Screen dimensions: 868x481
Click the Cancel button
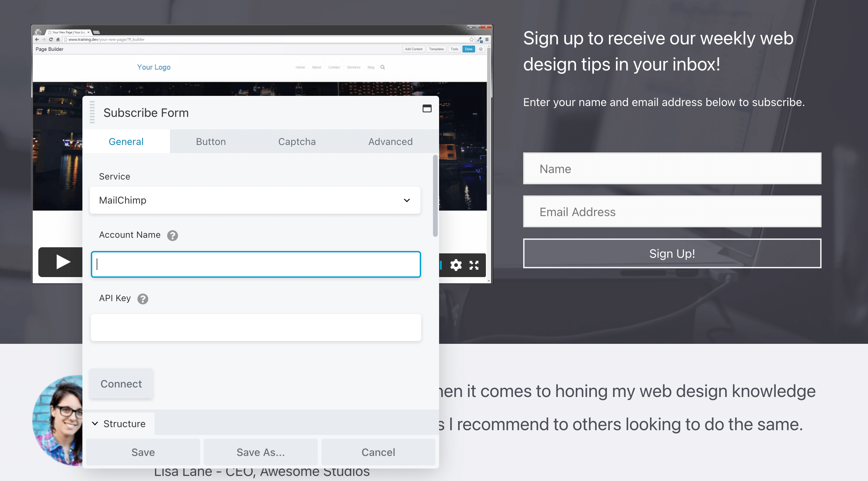378,452
